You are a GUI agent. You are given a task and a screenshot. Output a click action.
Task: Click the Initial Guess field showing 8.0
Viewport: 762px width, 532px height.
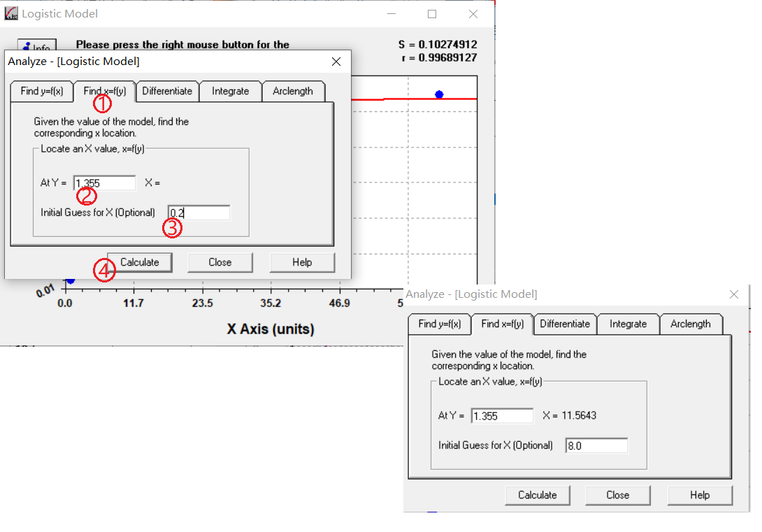596,445
